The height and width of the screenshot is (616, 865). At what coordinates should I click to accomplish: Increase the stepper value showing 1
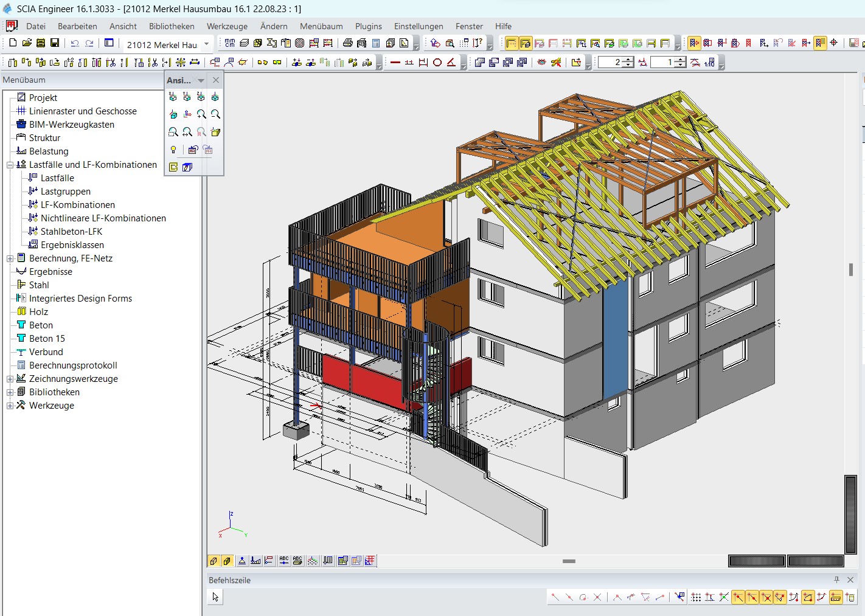pyautogui.click(x=681, y=60)
